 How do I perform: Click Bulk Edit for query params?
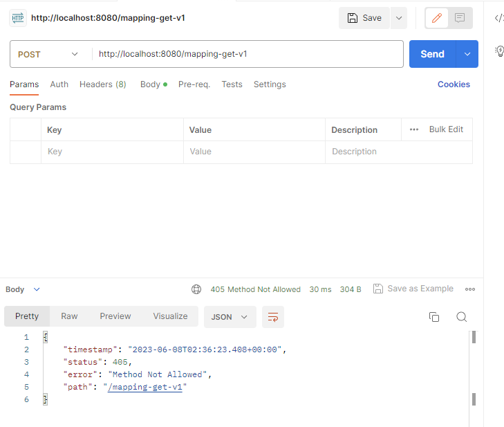point(446,129)
